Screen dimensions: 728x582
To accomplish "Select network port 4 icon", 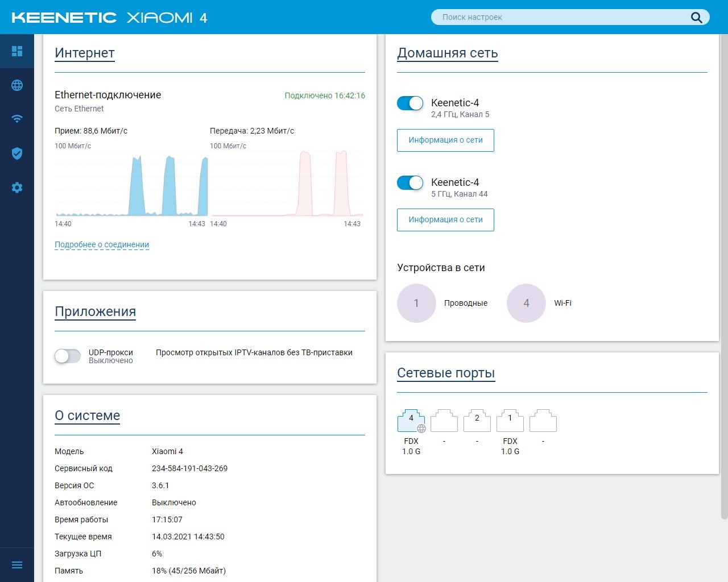I will coord(411,421).
